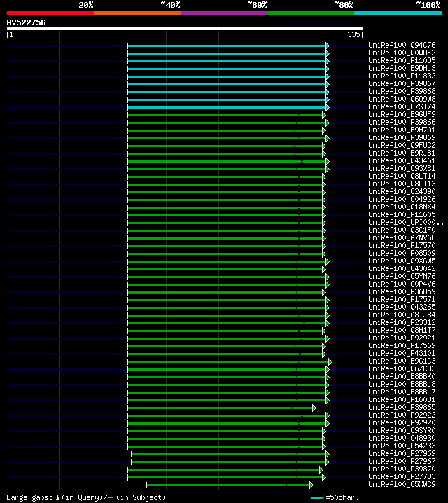This screenshot has height=503, width=448.
Task: Click the white query sequence bar
Action: point(185,29)
